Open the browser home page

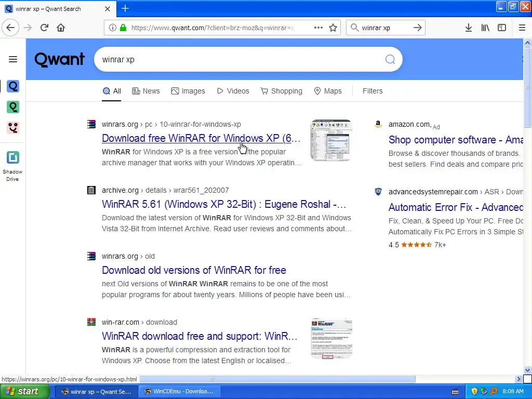[61, 28]
